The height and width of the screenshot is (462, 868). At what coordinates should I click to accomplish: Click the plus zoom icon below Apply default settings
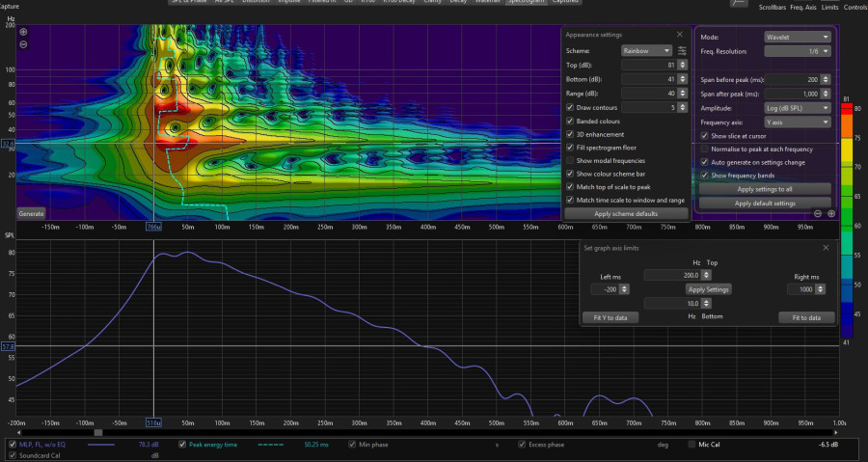[x=831, y=214]
